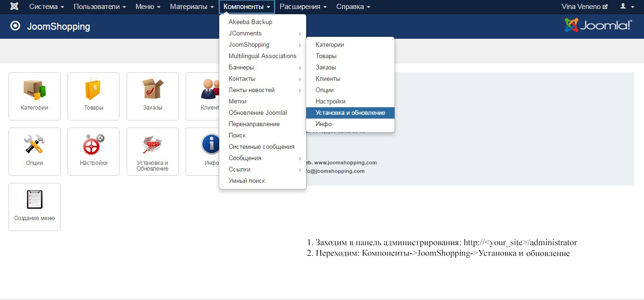Open the Установка и Обновление panel icon
Viewport: 644px width, 300px height.
pos(153,152)
